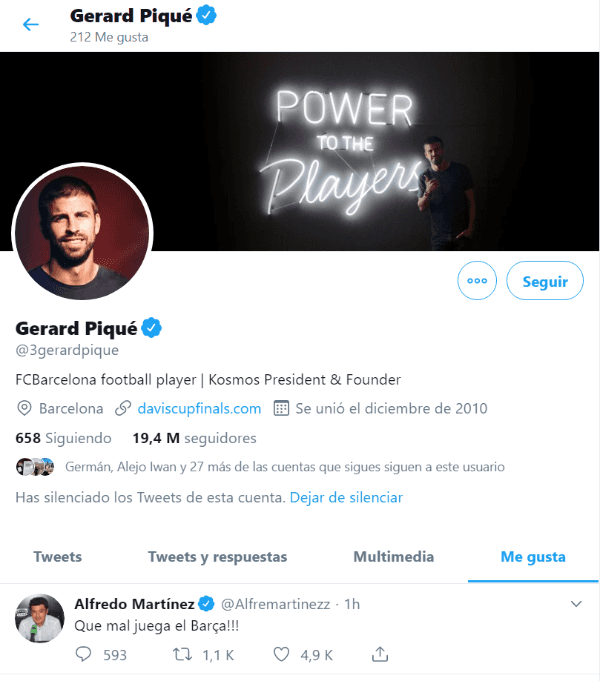The height and width of the screenshot is (681, 600).
Task: Click the calendar icon near join date
Action: pyautogui.click(x=281, y=408)
